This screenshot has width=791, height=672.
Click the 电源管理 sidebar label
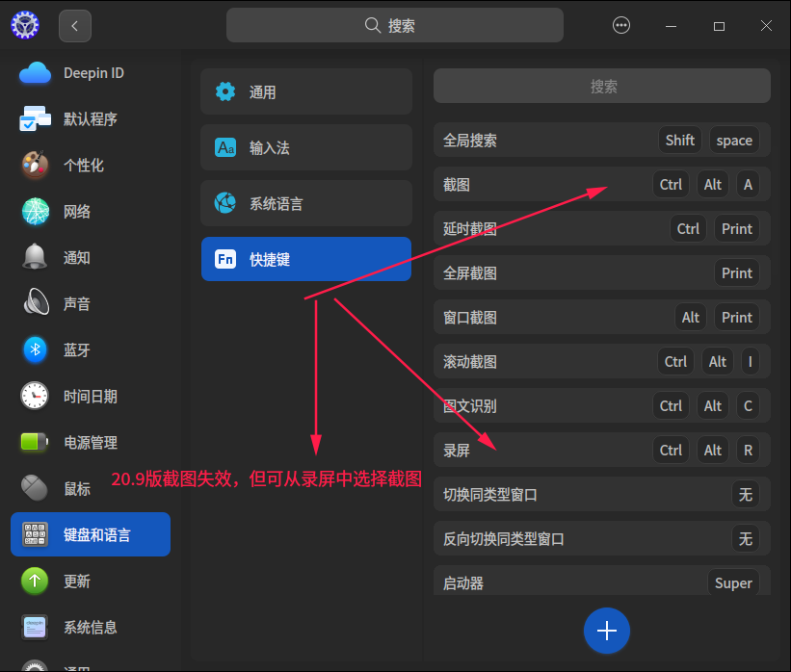[x=91, y=442]
